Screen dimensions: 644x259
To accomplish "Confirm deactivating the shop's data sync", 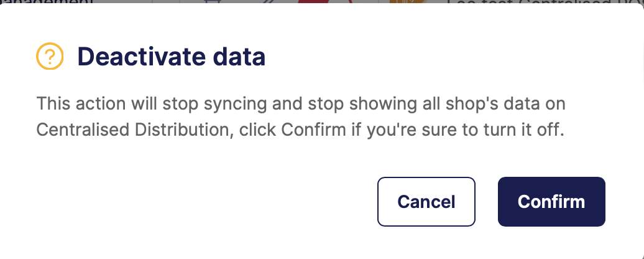I will [x=551, y=202].
